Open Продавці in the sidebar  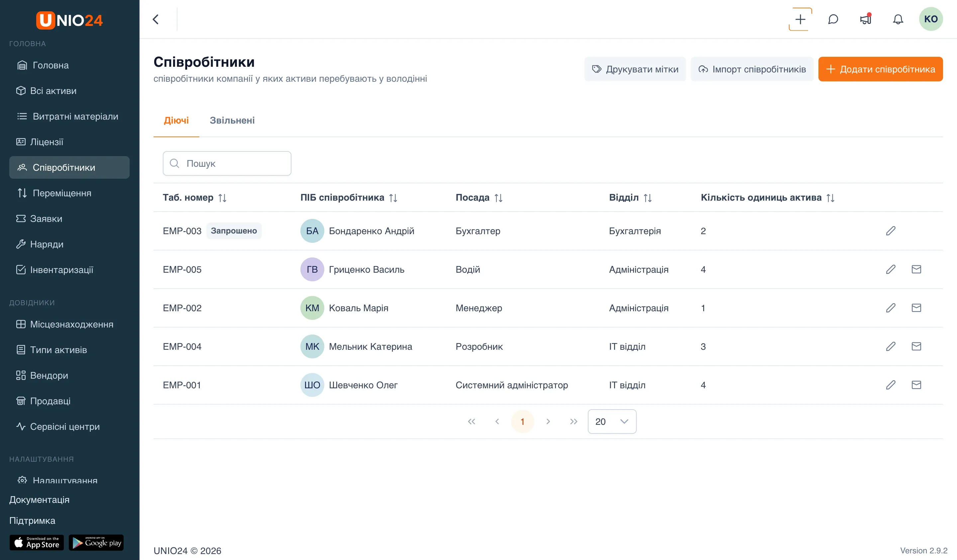[69, 401]
